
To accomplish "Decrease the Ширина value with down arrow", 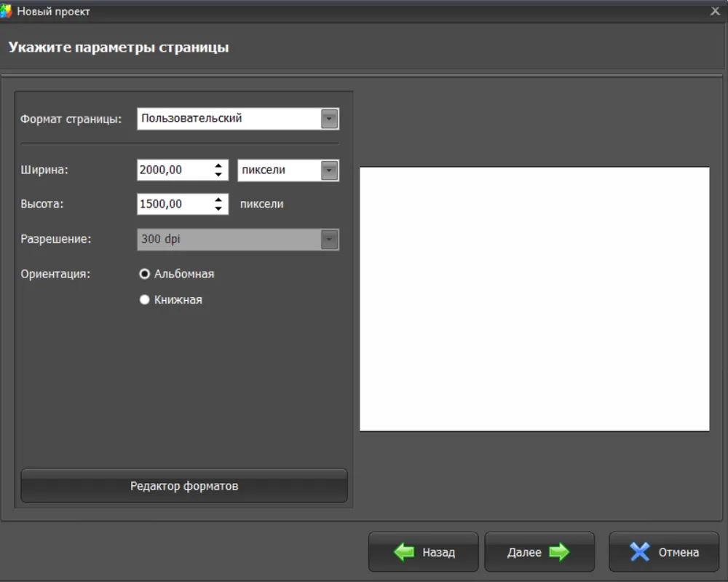I will pyautogui.click(x=218, y=175).
